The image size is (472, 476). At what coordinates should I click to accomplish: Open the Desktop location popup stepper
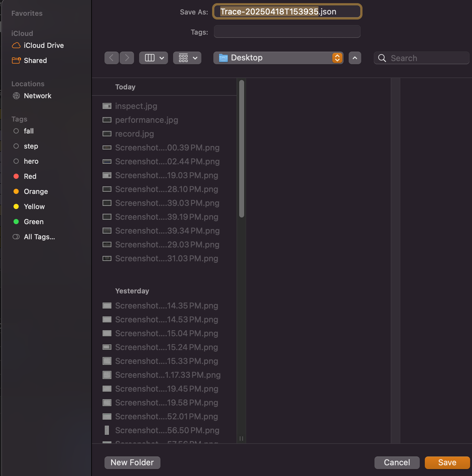click(x=337, y=58)
